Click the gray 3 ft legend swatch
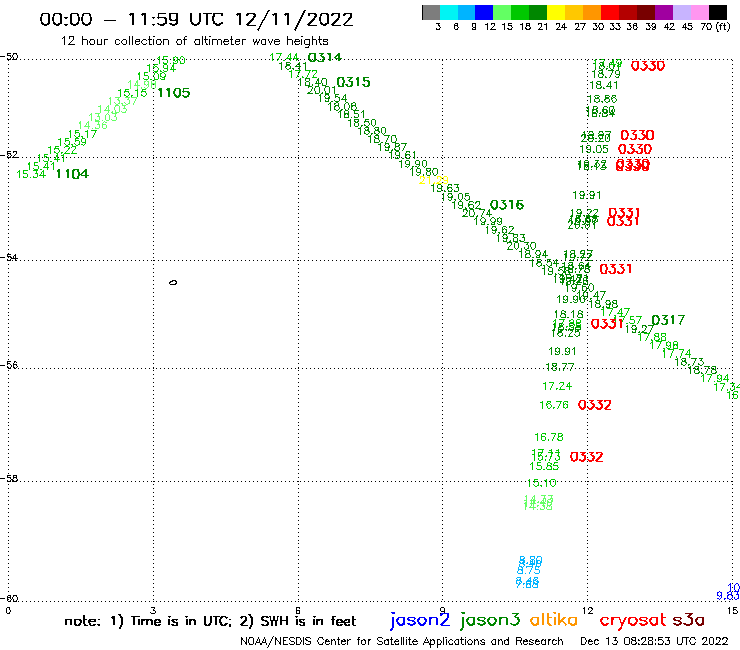 tap(431, 12)
